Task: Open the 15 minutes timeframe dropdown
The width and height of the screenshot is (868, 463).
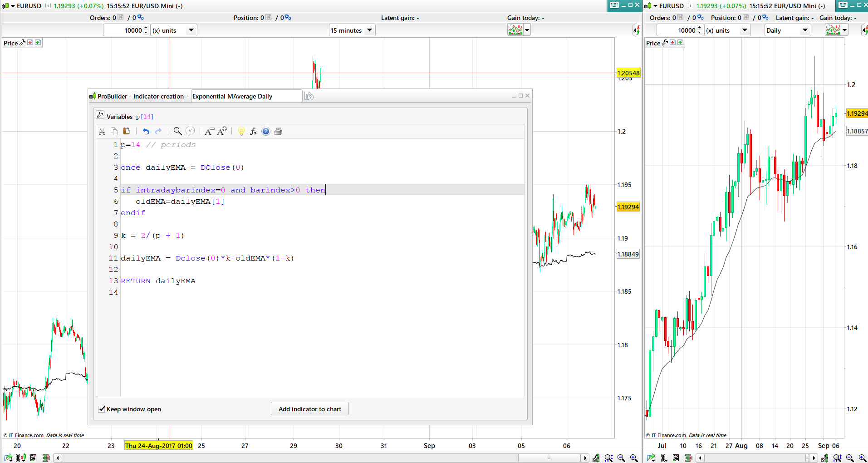Action: (x=369, y=30)
